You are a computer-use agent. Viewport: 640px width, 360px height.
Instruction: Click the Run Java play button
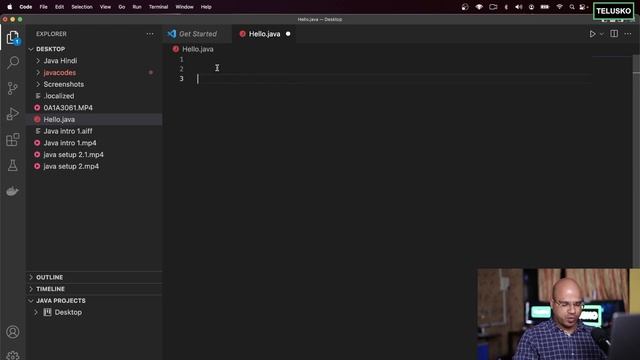[x=592, y=34]
